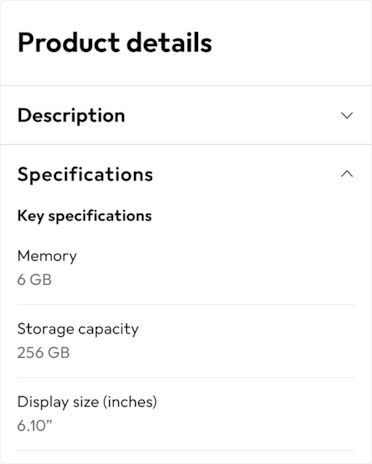Collapse the Specifications section chevron
This screenshot has width=372, height=464.
pyautogui.click(x=347, y=174)
